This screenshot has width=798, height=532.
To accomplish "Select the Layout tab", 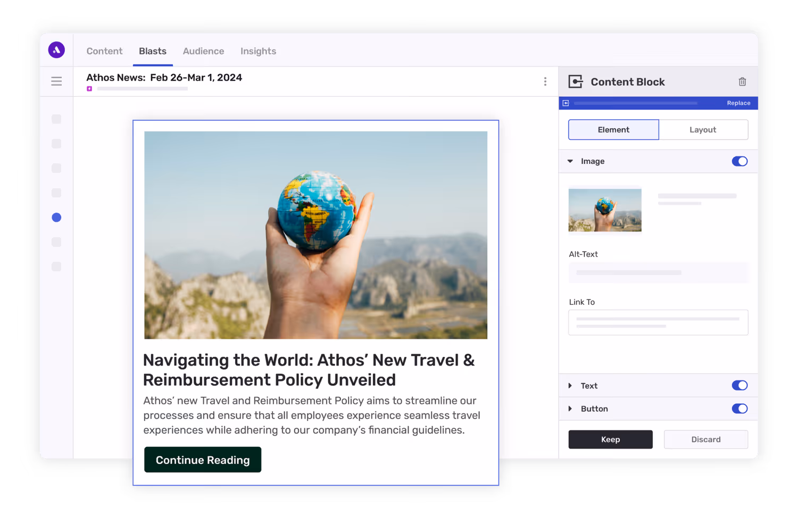I will (703, 130).
